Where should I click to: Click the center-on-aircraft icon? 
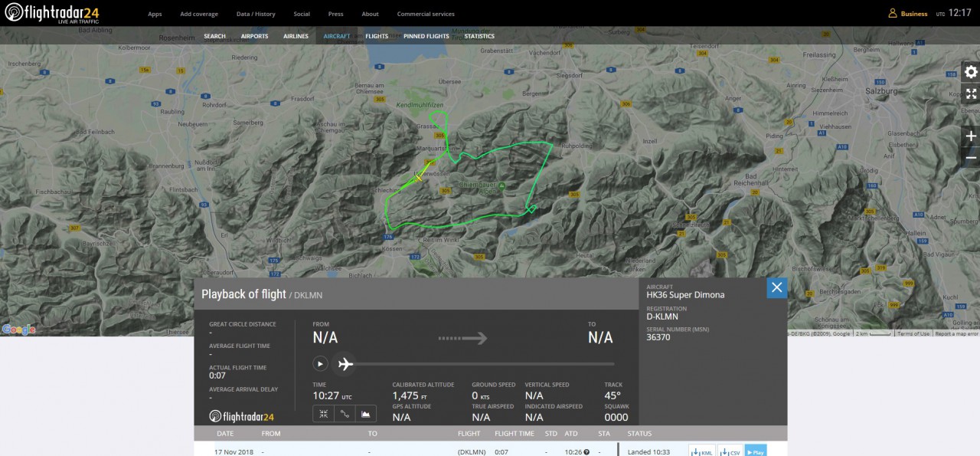coord(323,414)
